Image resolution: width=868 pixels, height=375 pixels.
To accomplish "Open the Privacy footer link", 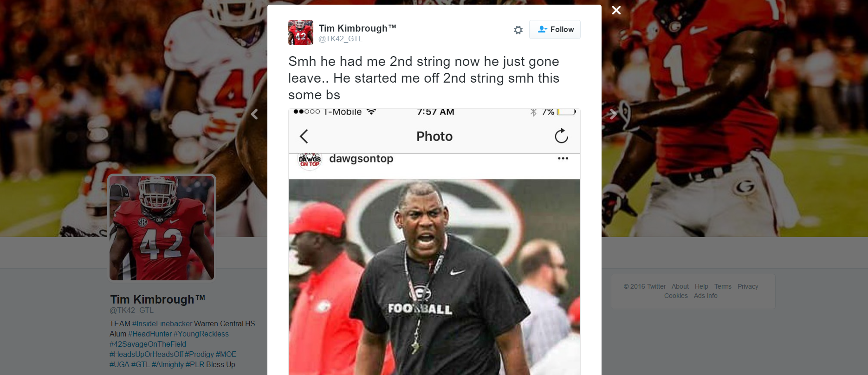I will 748,286.
